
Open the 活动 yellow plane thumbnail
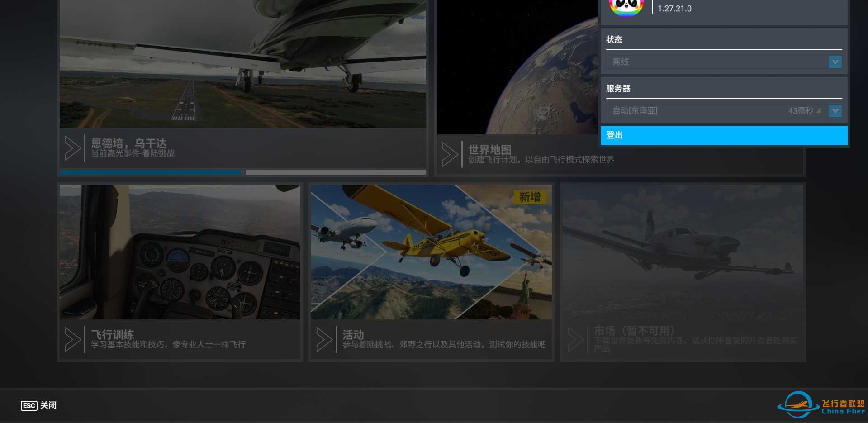tap(432, 252)
